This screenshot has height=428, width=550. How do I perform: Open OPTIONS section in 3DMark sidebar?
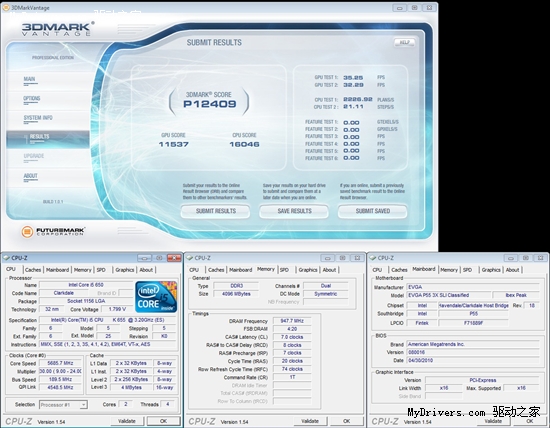pos(32,99)
